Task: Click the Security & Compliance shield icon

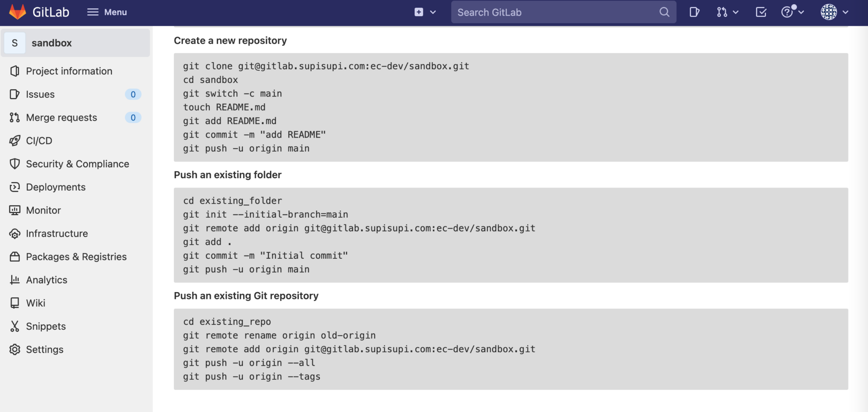Action: click(x=15, y=164)
